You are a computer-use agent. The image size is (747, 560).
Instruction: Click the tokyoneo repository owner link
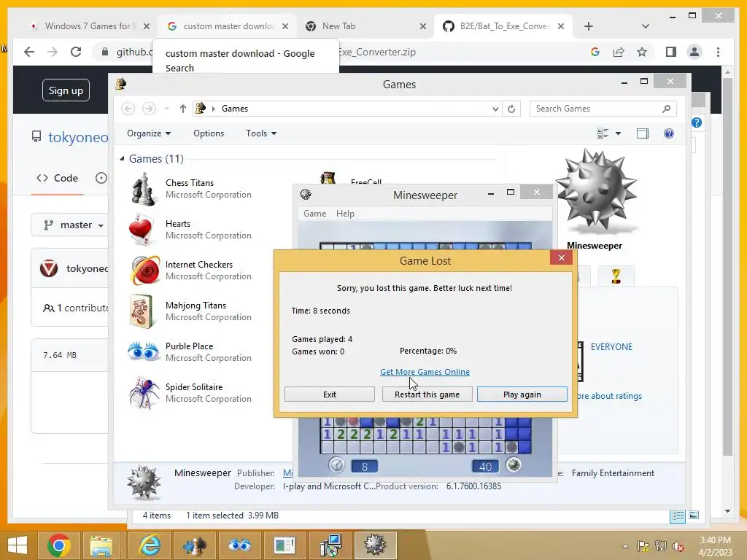pyautogui.click(x=78, y=137)
